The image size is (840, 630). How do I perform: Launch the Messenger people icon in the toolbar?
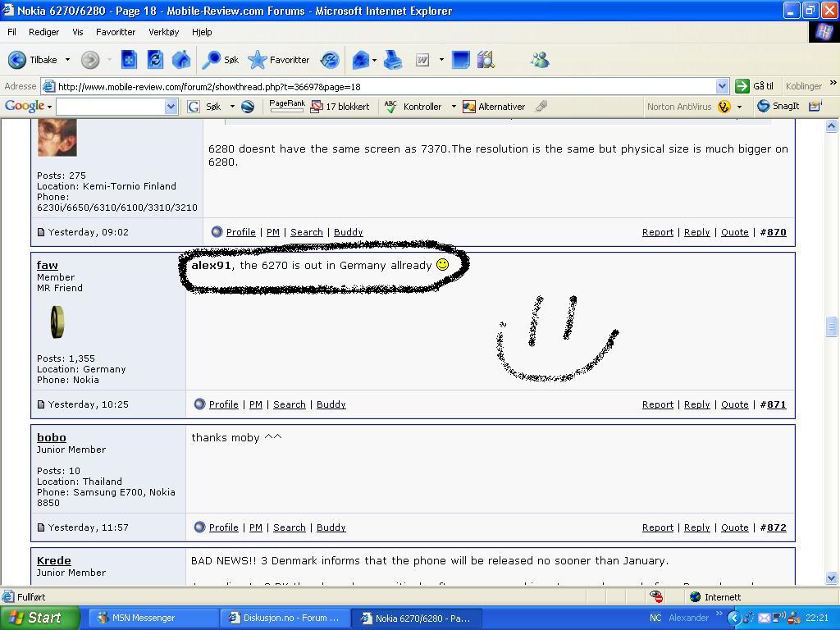point(540,60)
